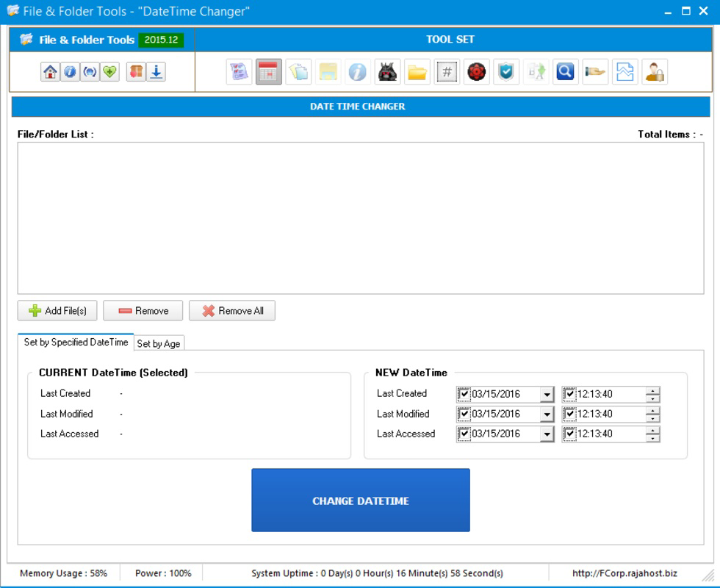Uncheck the Last Modified time checkbox
The height and width of the screenshot is (588, 720).
pyautogui.click(x=570, y=413)
